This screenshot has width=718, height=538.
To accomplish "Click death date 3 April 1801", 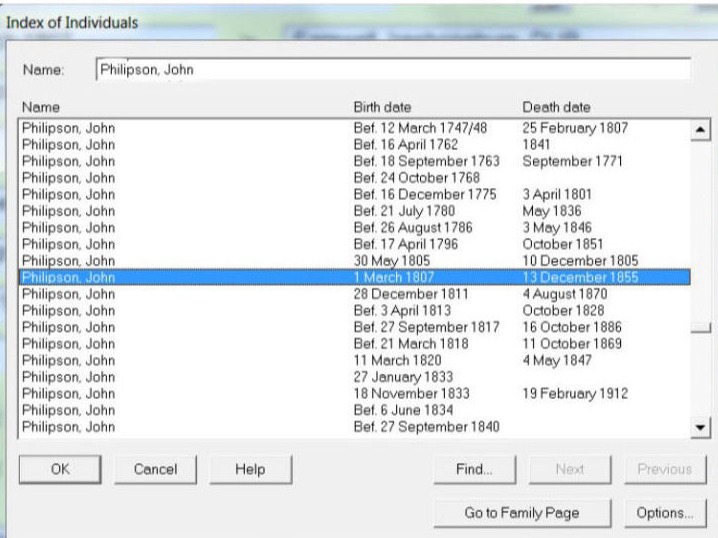I will point(557,195).
